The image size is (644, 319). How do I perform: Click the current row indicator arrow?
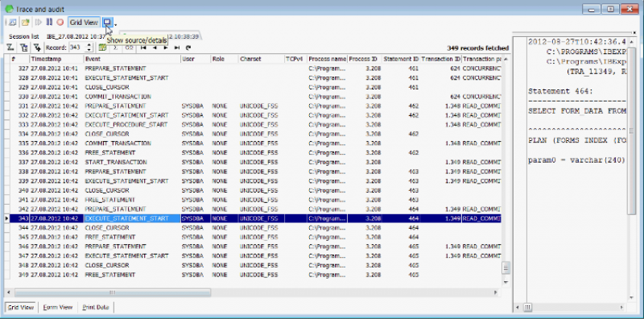tap(6, 218)
